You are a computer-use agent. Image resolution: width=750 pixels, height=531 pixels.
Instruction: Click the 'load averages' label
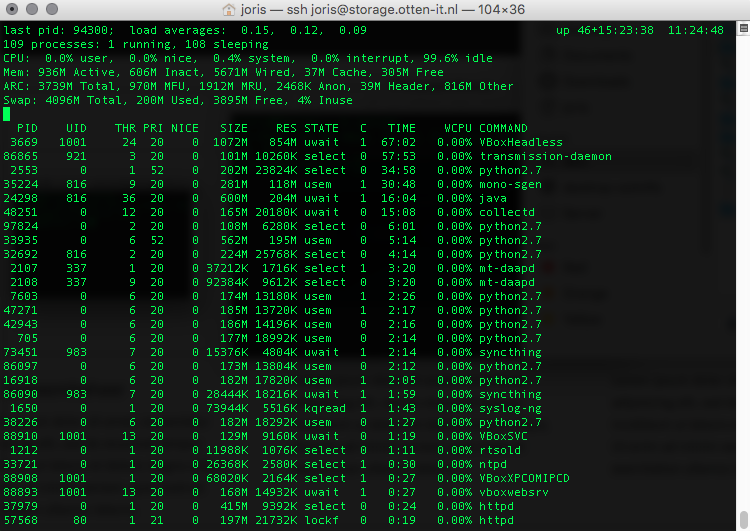pos(177,30)
